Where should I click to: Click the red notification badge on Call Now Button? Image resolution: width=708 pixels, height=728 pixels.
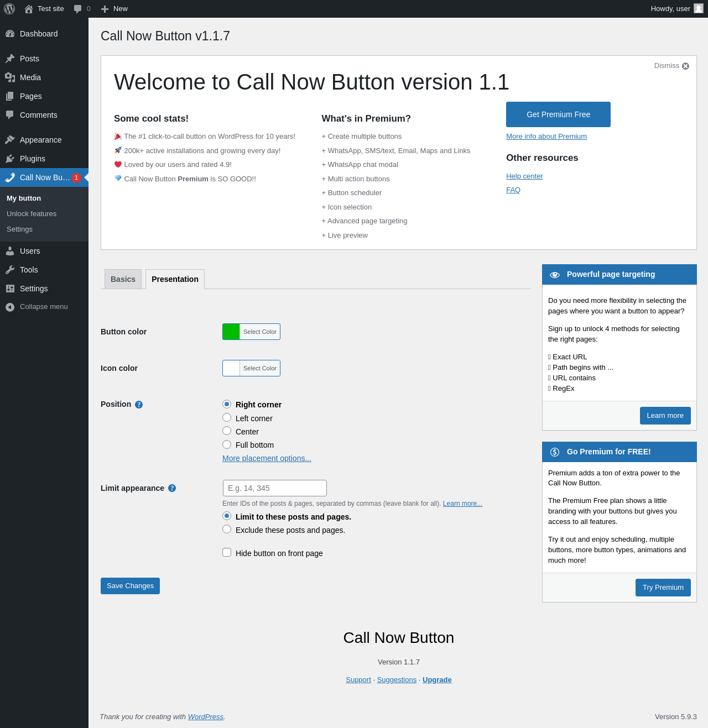click(76, 177)
